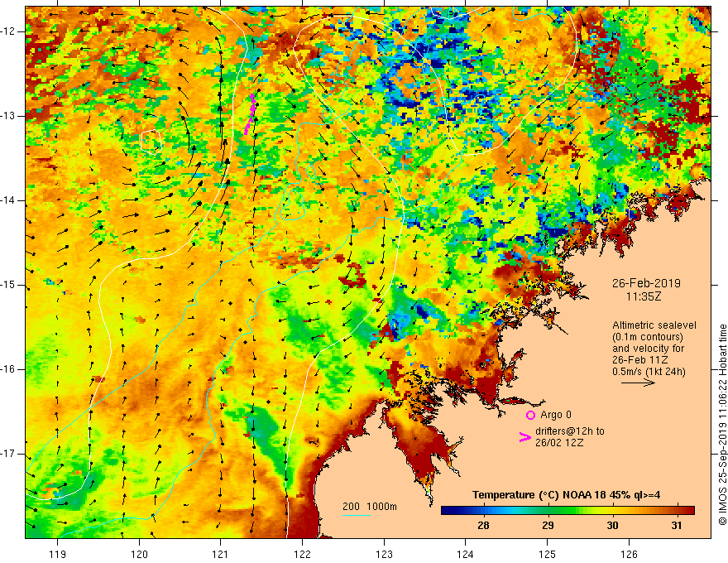Click the latitude label -17
728x563 pixels.
pos(8,454)
